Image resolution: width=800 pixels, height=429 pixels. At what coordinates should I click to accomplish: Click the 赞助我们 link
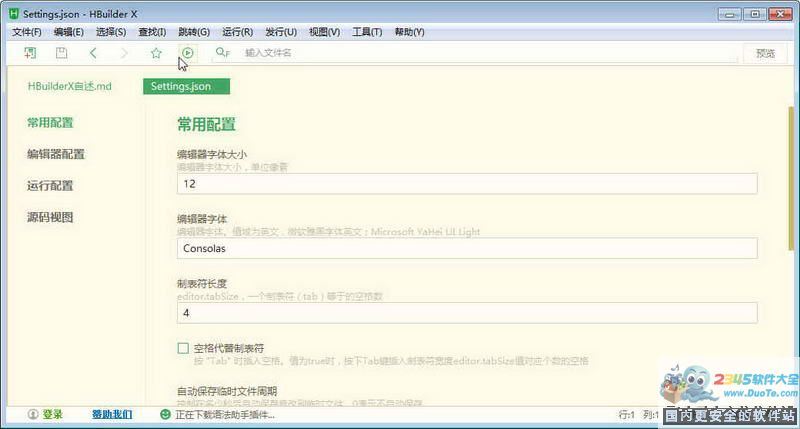(112, 414)
